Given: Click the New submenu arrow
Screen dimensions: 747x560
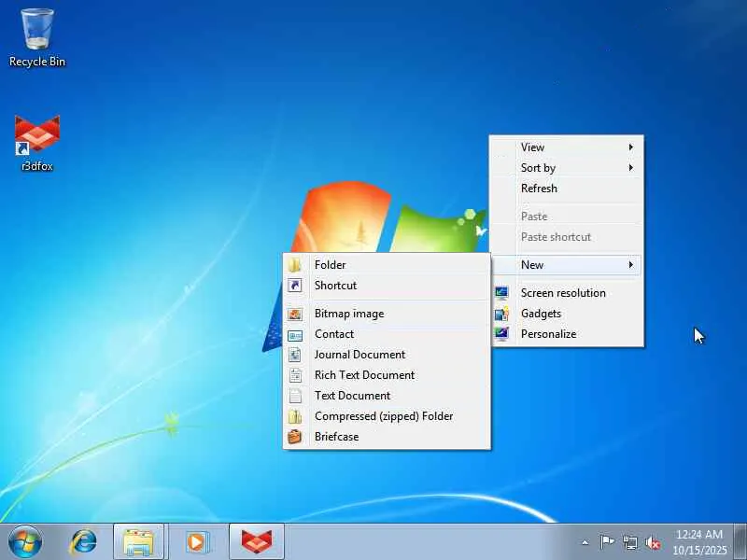Looking at the screenshot, I should [x=631, y=265].
